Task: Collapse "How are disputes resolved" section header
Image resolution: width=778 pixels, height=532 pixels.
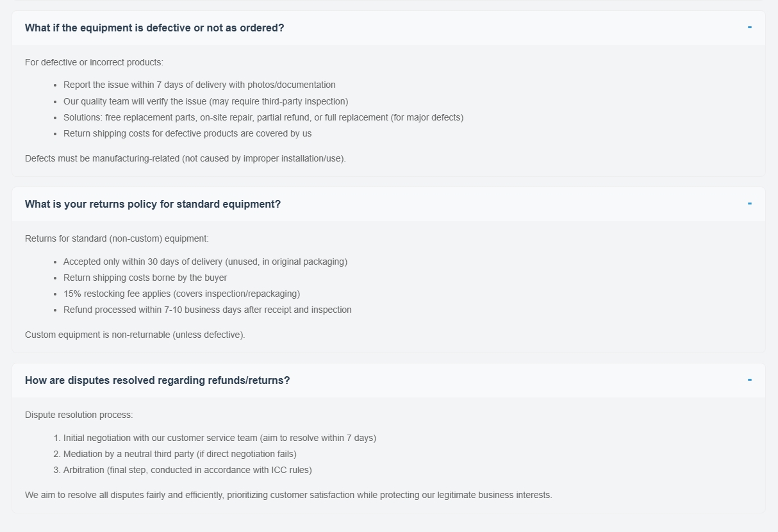Action: (x=157, y=381)
